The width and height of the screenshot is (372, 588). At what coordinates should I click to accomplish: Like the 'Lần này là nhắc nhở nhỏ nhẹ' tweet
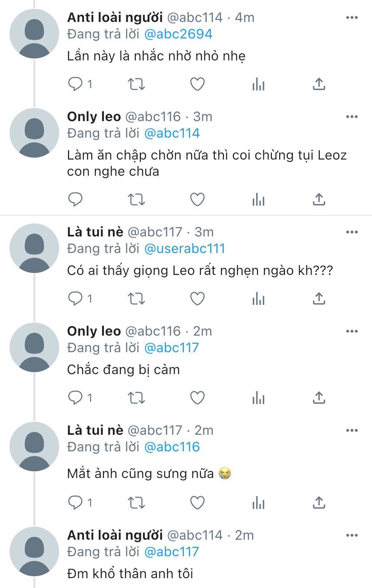click(197, 84)
